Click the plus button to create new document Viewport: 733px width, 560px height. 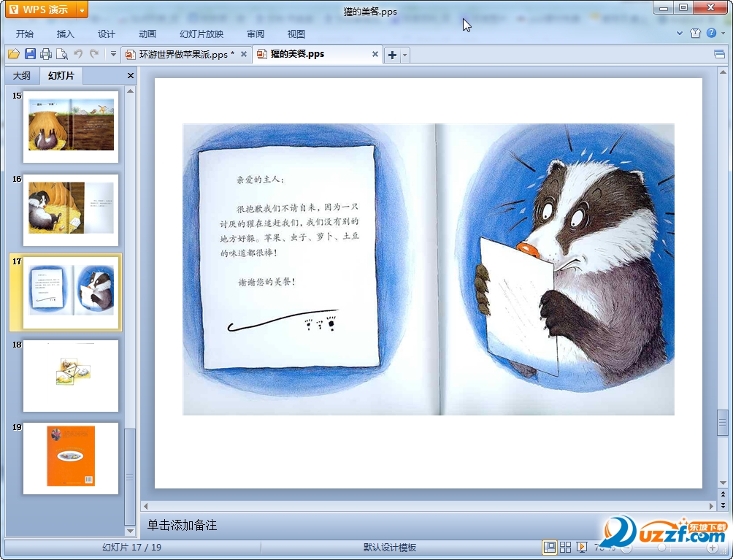point(392,55)
